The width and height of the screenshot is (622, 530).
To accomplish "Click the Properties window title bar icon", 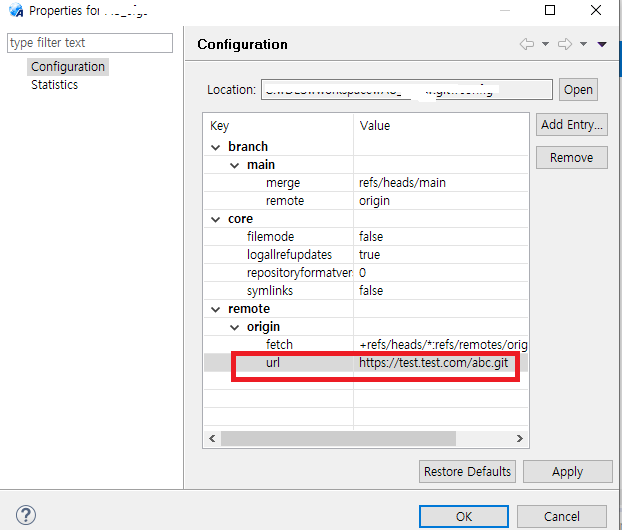I will point(15,10).
